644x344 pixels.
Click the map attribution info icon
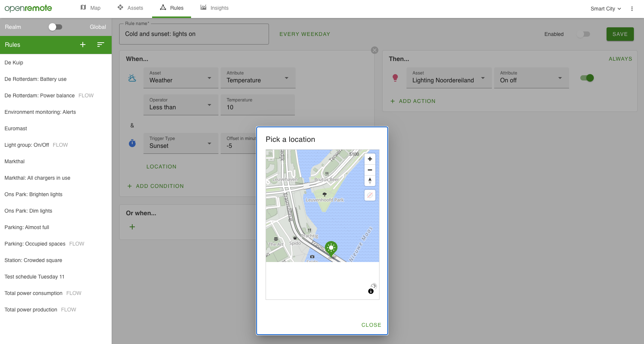(371, 291)
